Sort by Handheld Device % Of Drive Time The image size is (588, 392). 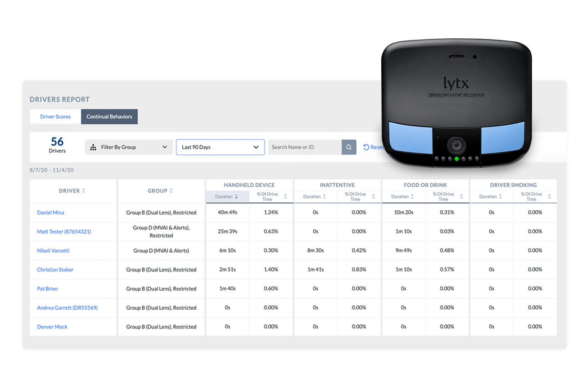tap(272, 197)
